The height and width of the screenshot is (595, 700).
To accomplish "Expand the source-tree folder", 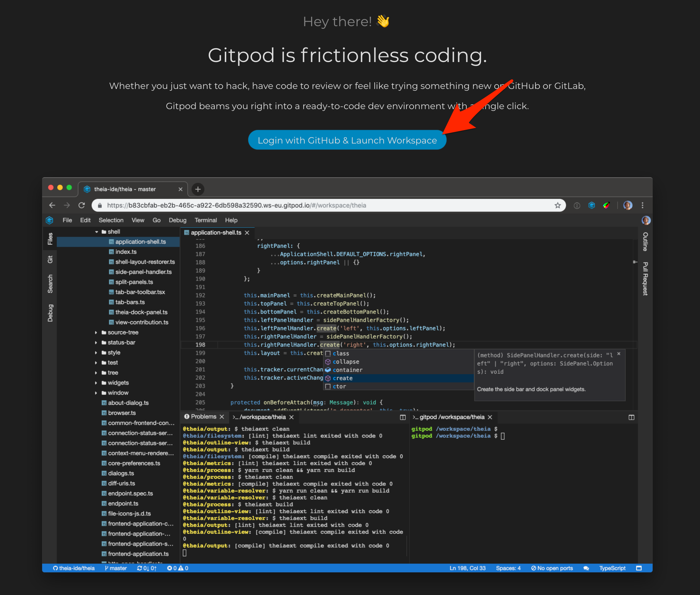I will pos(96,332).
